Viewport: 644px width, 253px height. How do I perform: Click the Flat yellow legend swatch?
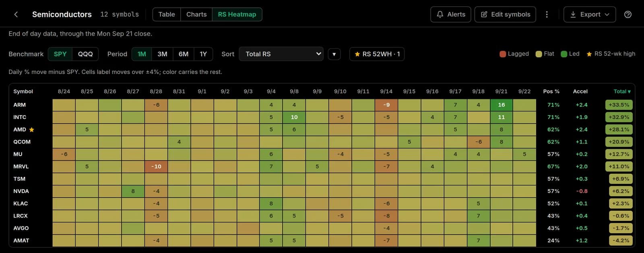pyautogui.click(x=539, y=54)
